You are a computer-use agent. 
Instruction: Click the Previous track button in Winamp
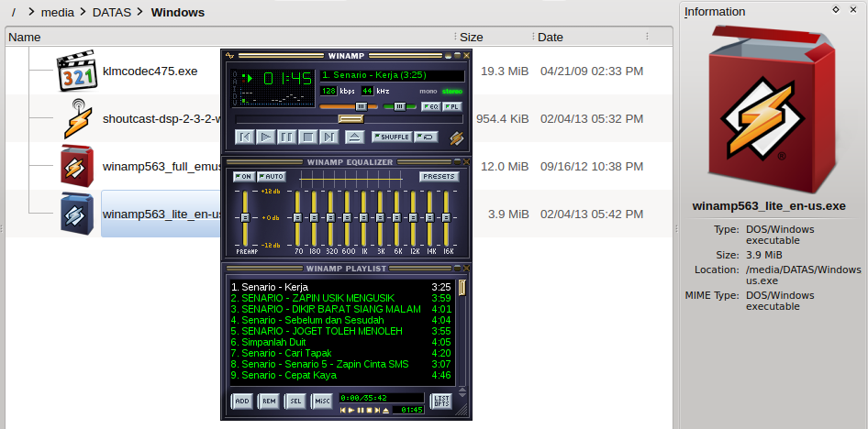(245, 137)
